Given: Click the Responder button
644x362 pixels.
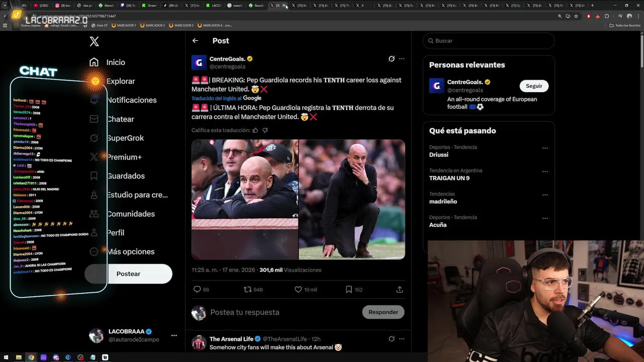Looking at the screenshot, I should [x=383, y=312].
